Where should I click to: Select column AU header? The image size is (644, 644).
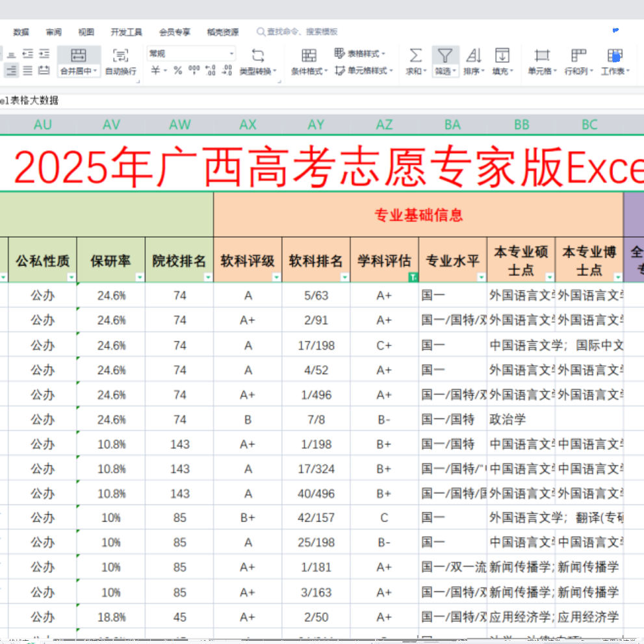pyautogui.click(x=43, y=125)
